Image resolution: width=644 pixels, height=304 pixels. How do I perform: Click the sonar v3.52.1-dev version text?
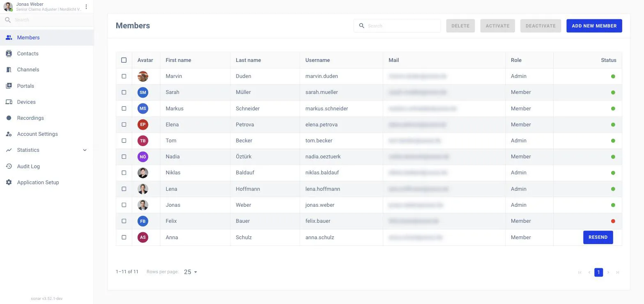point(47,299)
